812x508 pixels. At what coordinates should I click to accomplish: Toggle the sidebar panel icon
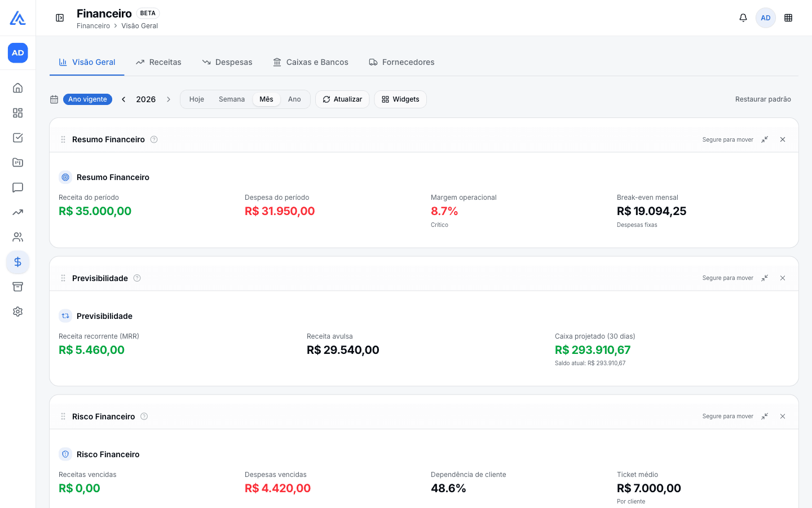[60, 18]
